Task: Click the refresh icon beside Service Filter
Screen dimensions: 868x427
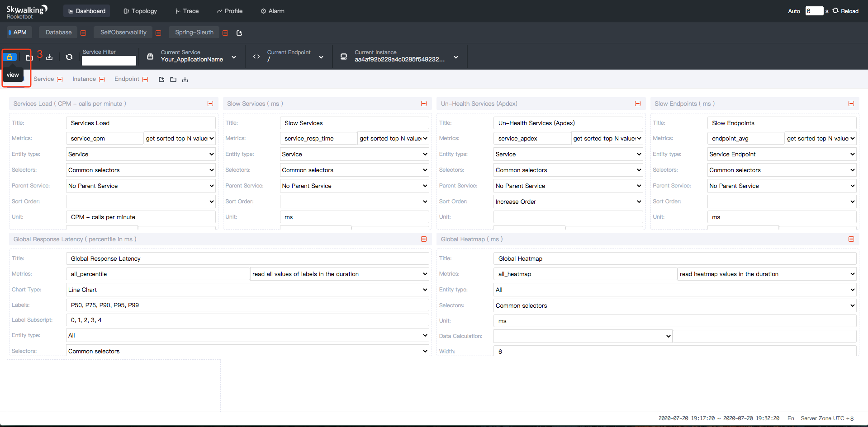Action: (x=69, y=57)
